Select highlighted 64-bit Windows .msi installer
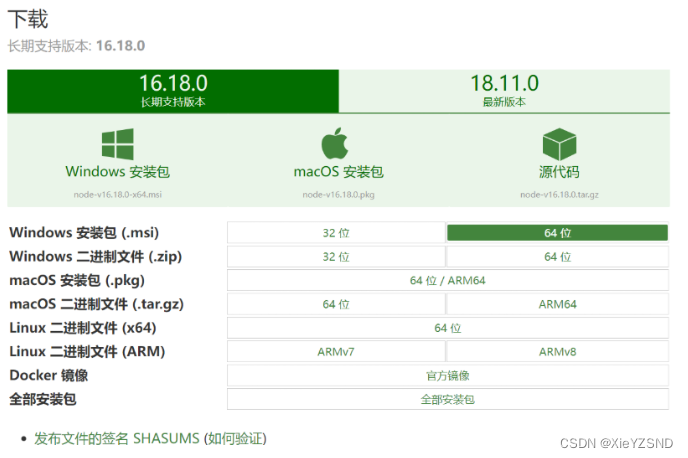The height and width of the screenshot is (458, 688). [558, 233]
